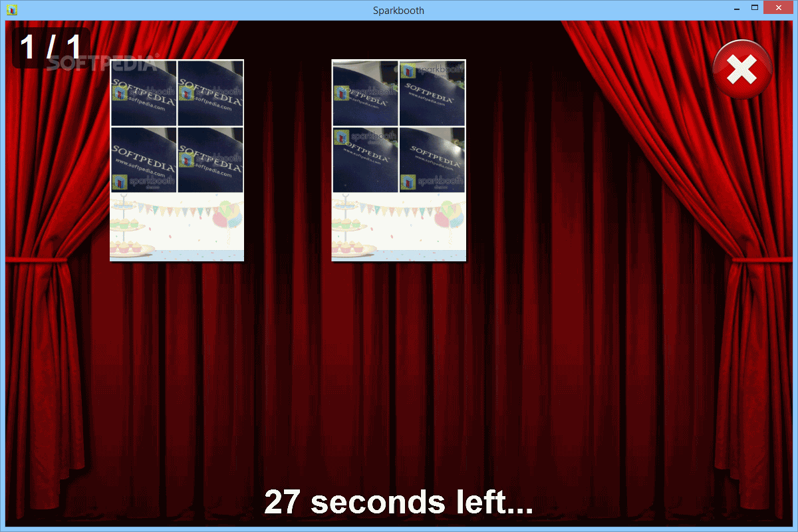This screenshot has height=532, width=798.
Task: Minimize the Sparkbooth window
Action: 737,8
